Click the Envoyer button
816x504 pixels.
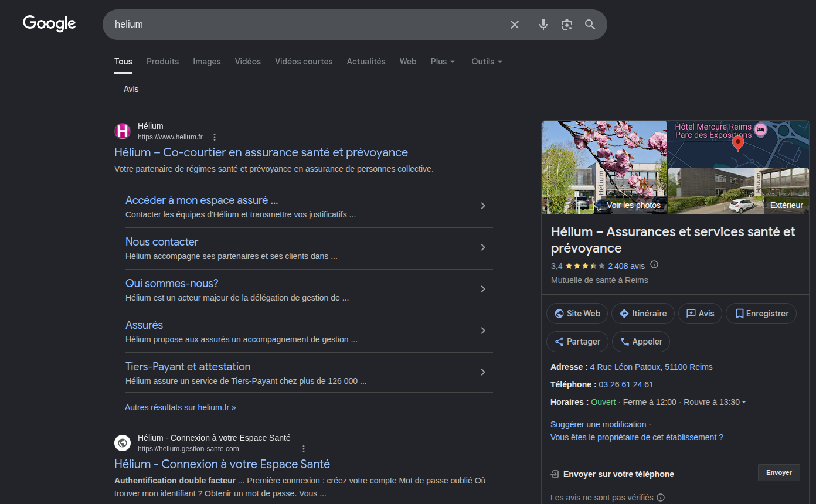click(779, 473)
